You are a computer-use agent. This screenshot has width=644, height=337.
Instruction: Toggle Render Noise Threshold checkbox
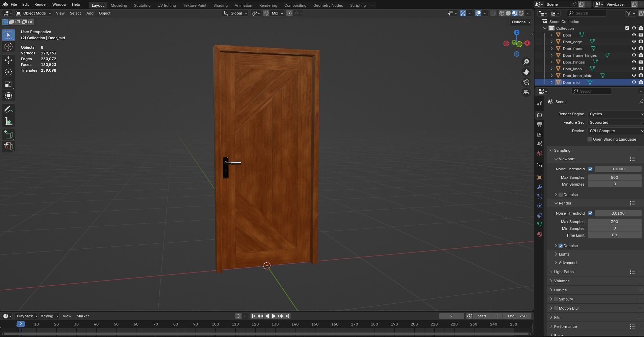[x=590, y=213]
